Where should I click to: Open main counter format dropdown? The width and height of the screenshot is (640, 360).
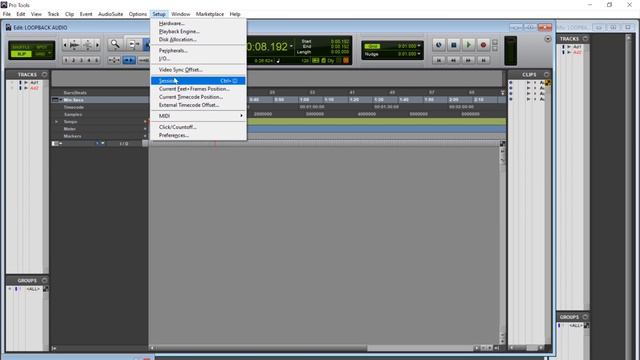291,46
